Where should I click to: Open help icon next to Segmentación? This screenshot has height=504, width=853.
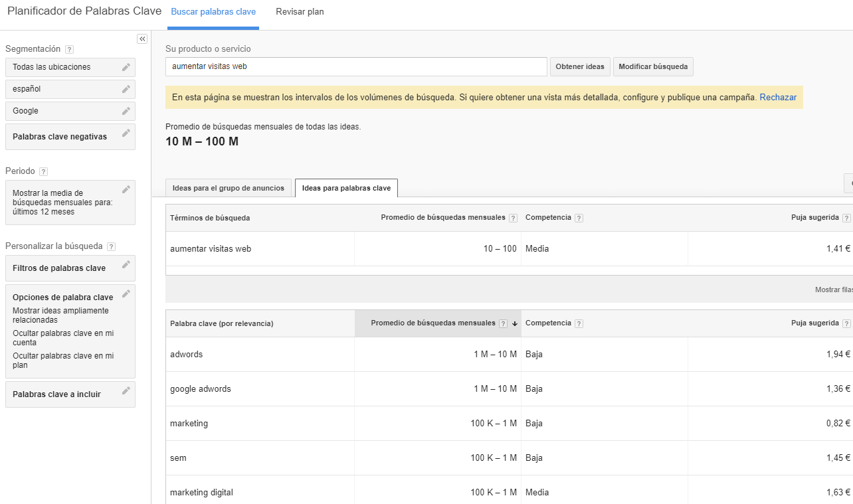(x=70, y=49)
